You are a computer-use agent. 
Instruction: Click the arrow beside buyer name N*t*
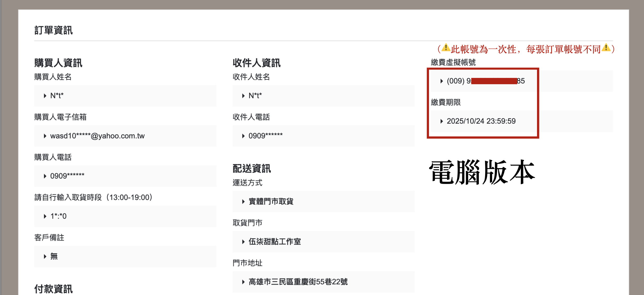45,96
